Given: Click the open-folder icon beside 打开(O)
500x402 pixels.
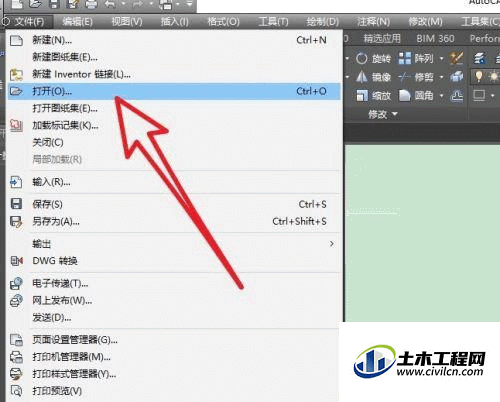Looking at the screenshot, I should pyautogui.click(x=16, y=91).
